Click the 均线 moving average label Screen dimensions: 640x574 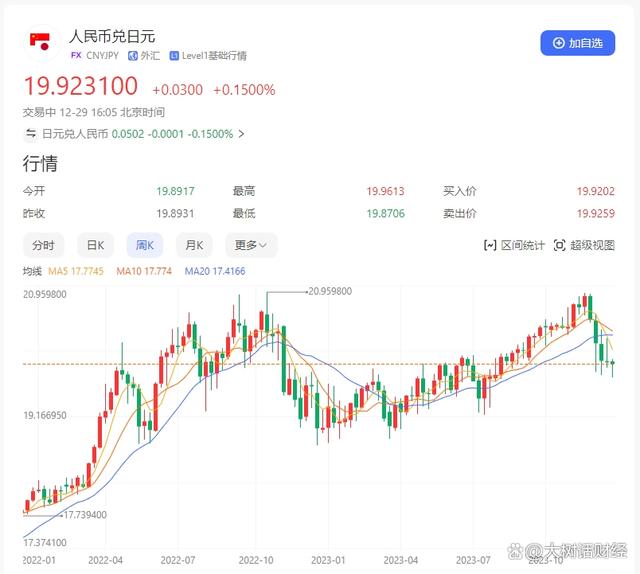click(x=32, y=271)
